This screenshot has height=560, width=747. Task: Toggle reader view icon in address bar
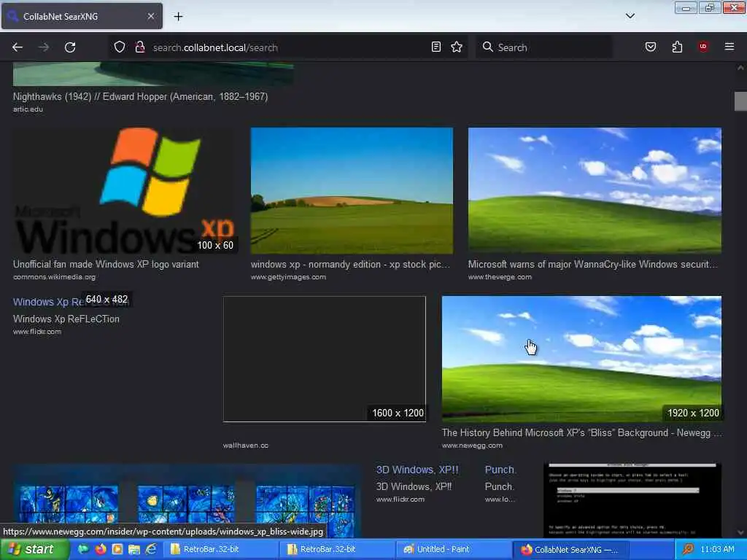click(436, 47)
